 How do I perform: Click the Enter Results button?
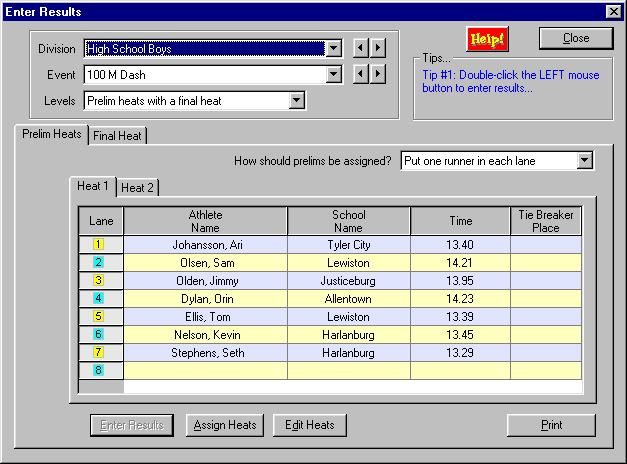pos(132,425)
